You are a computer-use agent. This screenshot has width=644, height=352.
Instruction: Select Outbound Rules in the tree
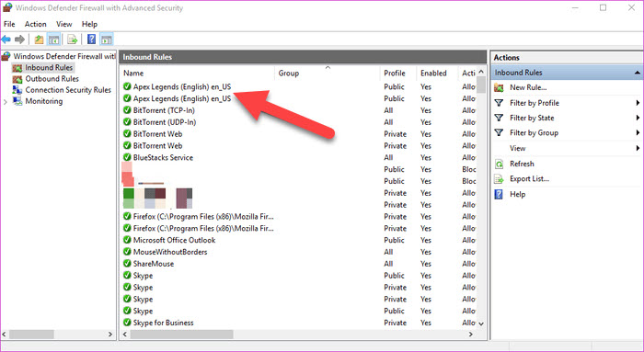pos(52,79)
